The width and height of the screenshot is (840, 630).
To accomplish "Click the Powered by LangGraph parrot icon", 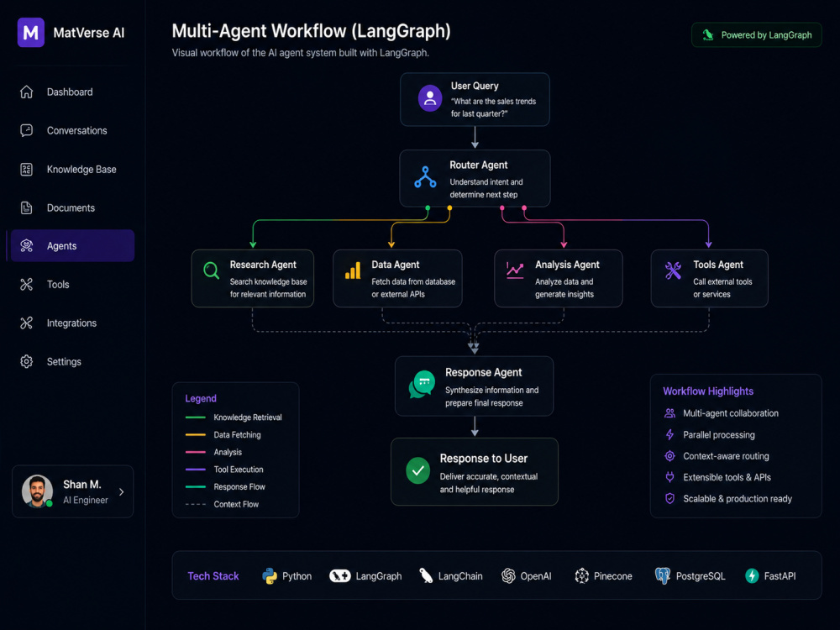I will click(707, 35).
